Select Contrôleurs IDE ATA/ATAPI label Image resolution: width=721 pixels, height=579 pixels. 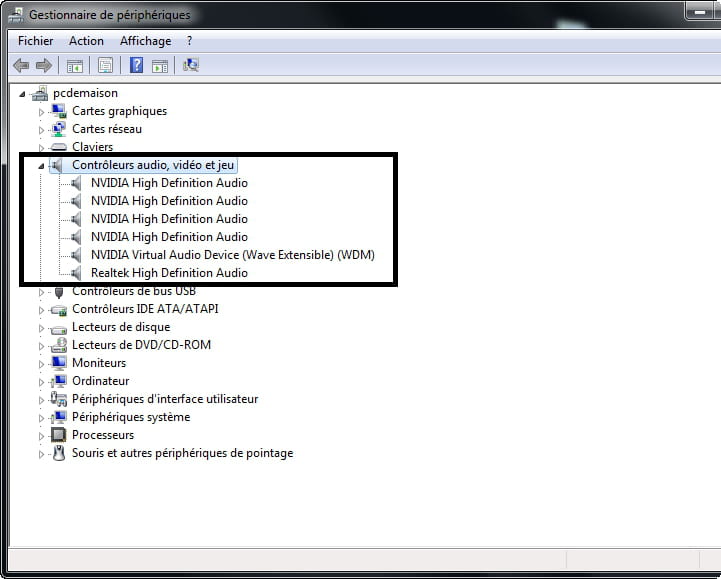(x=145, y=309)
